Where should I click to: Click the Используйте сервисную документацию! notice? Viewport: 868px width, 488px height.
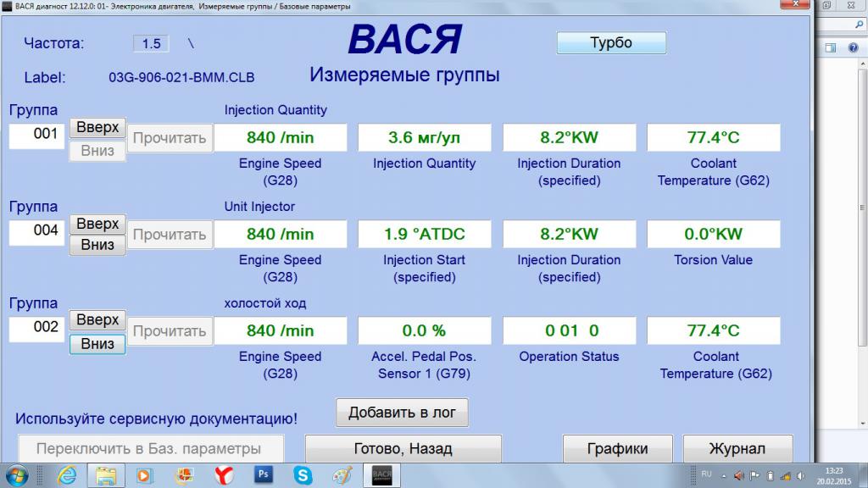pos(156,419)
